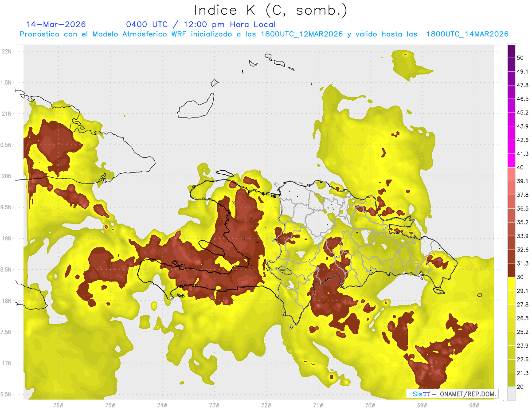The height and width of the screenshot is (411, 532).
Task: Select the '76W' longitude label
Action: click(x=58, y=405)
